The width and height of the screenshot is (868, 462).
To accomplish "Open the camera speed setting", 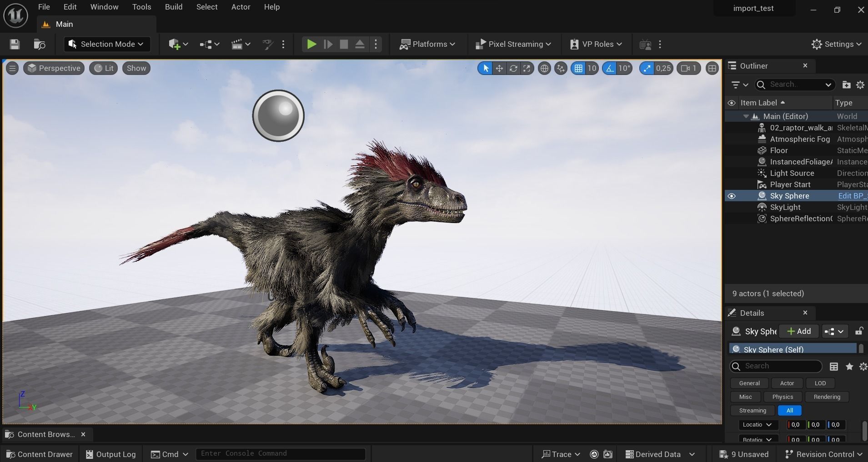I will pos(688,68).
